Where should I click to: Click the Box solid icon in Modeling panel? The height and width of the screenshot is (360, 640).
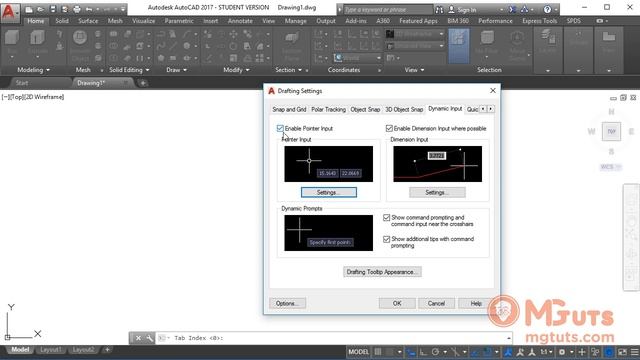(12, 38)
